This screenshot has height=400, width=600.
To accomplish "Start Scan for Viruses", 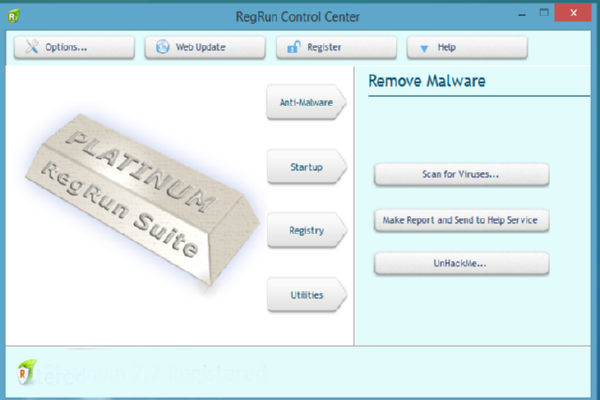I will tap(461, 175).
